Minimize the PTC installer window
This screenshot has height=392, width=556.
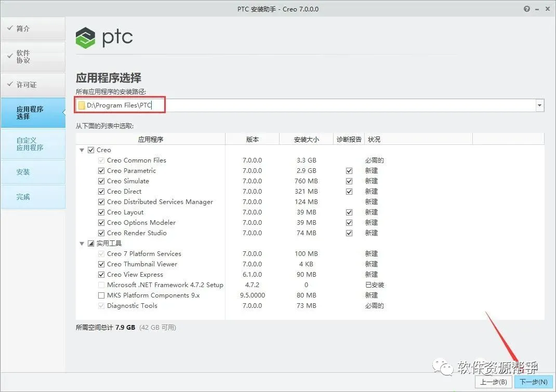[537, 9]
